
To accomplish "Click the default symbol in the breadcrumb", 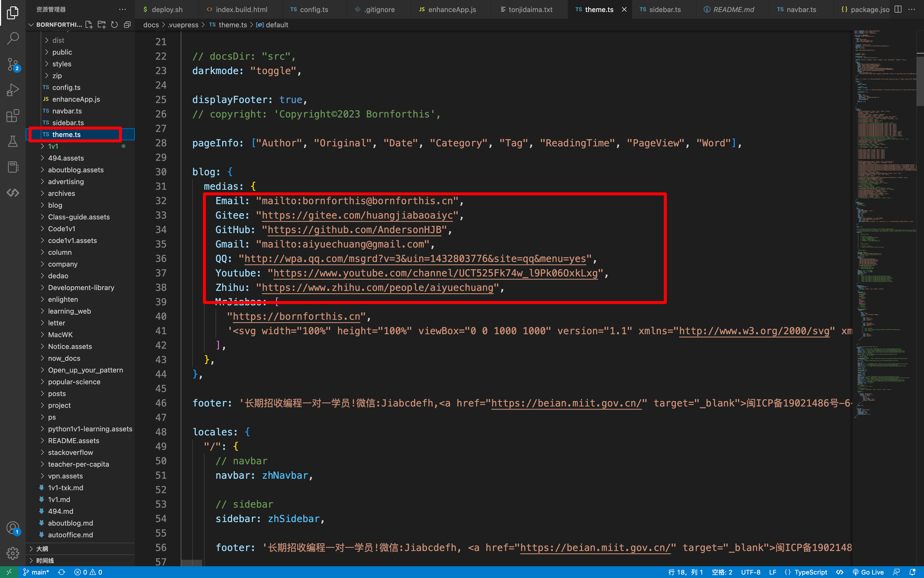I will [272, 25].
